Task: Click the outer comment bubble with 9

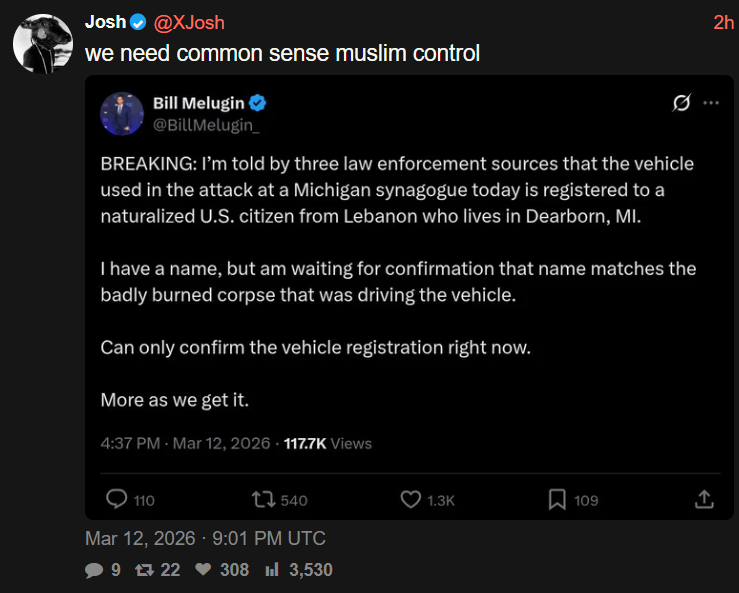Action: [x=94, y=570]
